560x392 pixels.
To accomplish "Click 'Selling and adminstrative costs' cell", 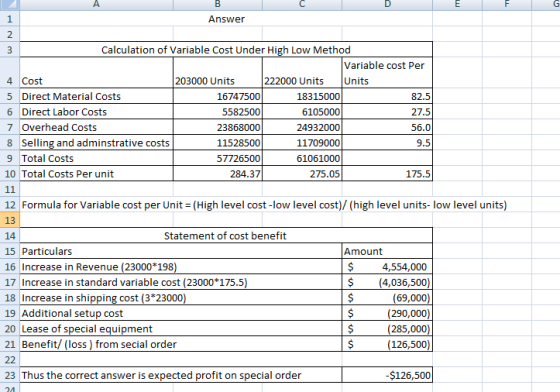I will tap(96, 142).
